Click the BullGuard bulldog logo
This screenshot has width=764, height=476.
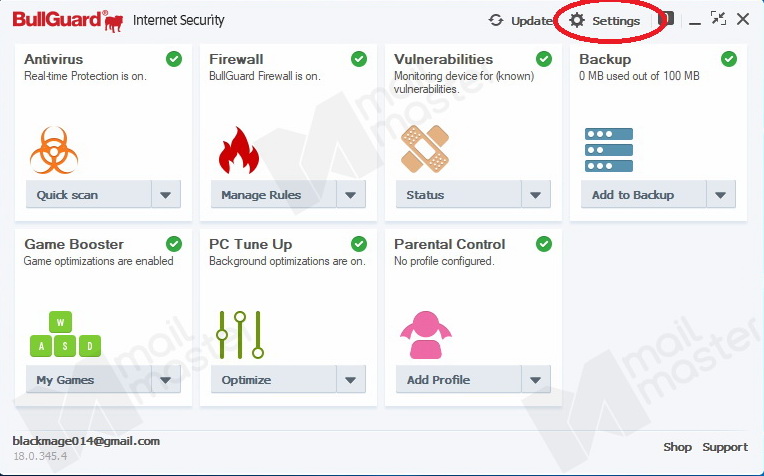114,22
